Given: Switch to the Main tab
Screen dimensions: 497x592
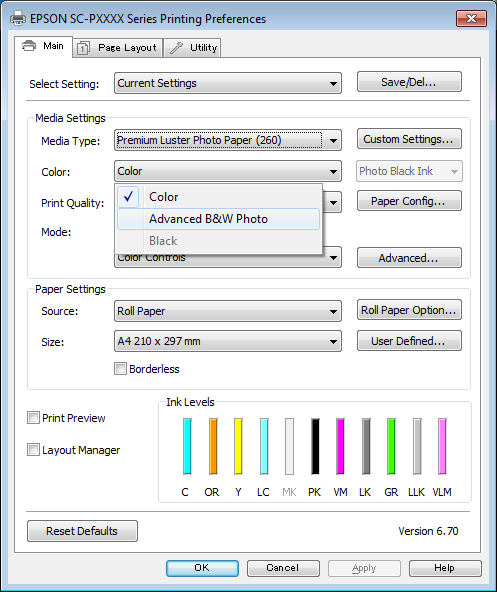Looking at the screenshot, I should coord(43,46).
